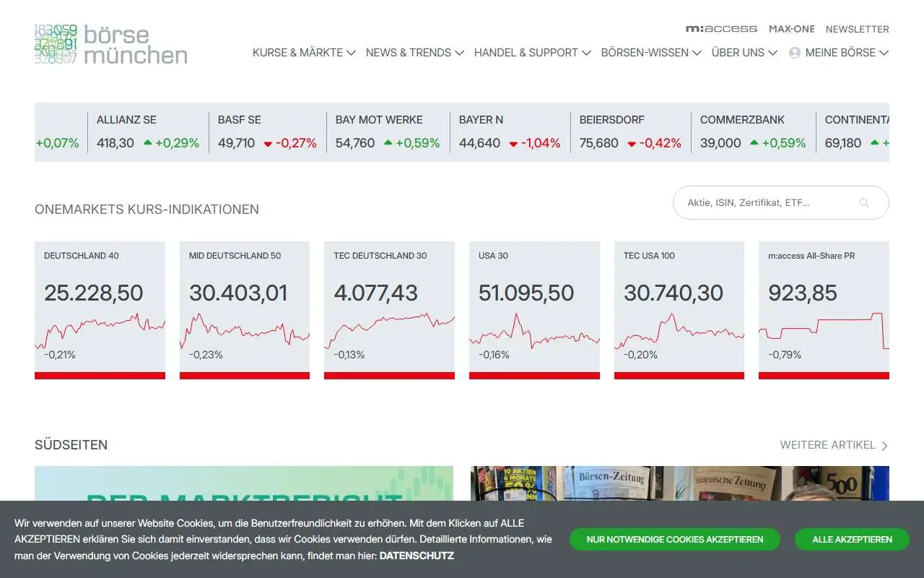Click the -0,21% change on Deutschland 40
Image resolution: width=924 pixels, height=578 pixels.
coord(60,355)
